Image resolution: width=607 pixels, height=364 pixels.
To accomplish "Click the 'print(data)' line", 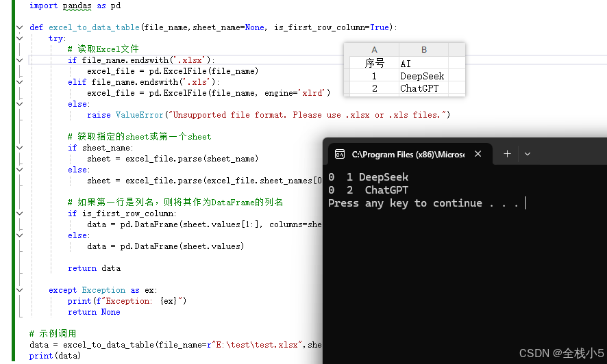I will click(x=55, y=356).
